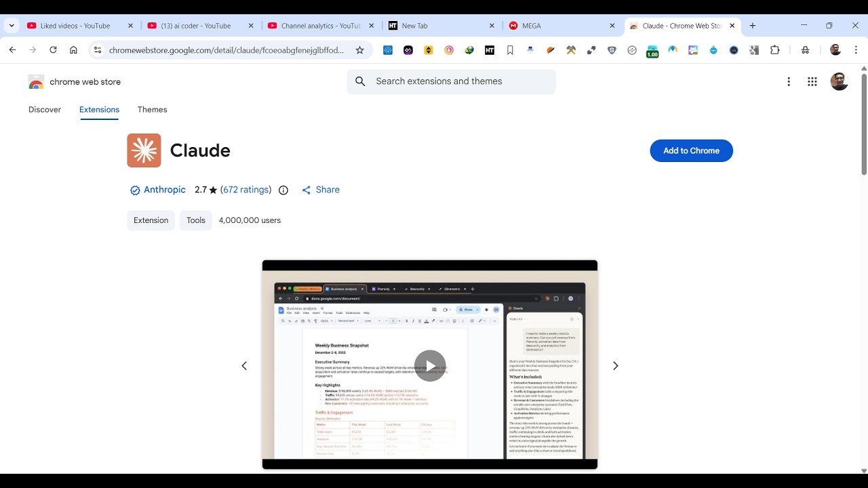Open Chrome's three-dot menu
The width and height of the screenshot is (868, 488).
(x=856, y=50)
